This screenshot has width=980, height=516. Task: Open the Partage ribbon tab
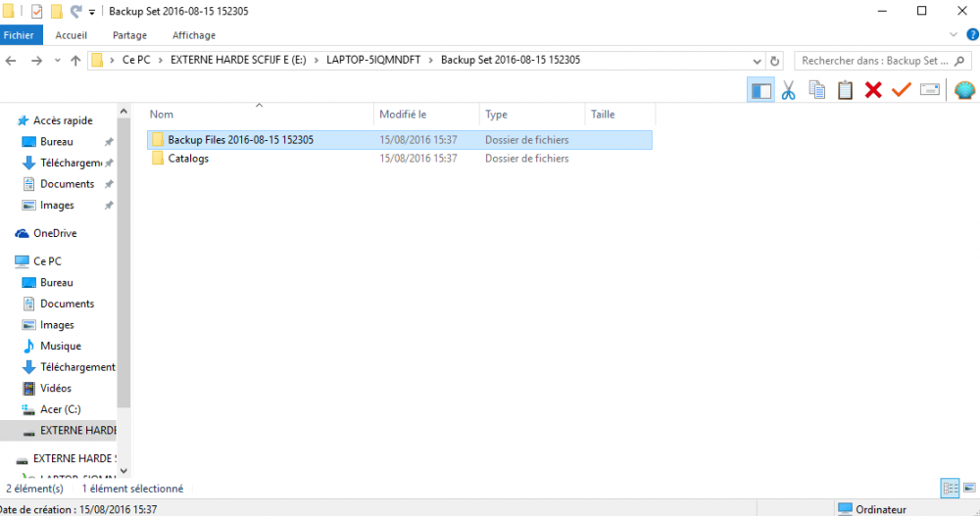click(x=130, y=35)
